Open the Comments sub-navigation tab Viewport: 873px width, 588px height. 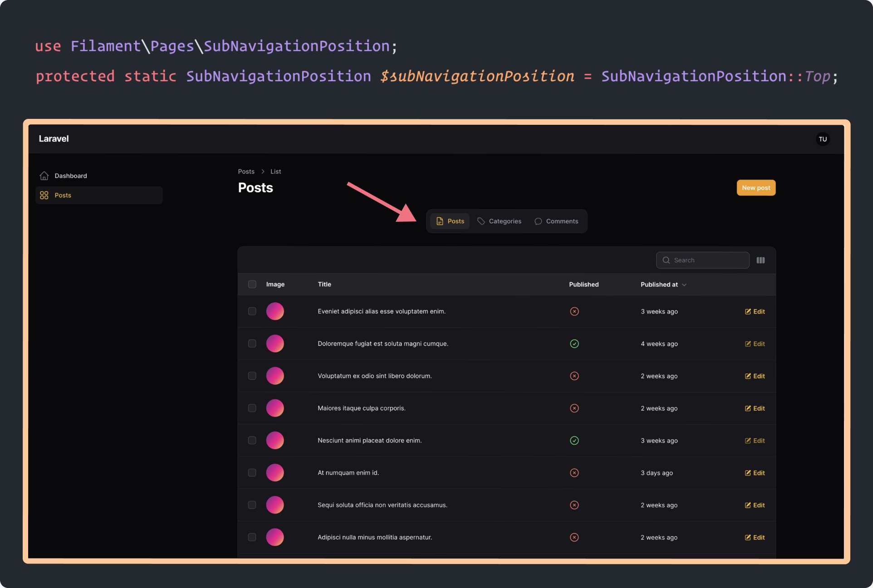[562, 221]
